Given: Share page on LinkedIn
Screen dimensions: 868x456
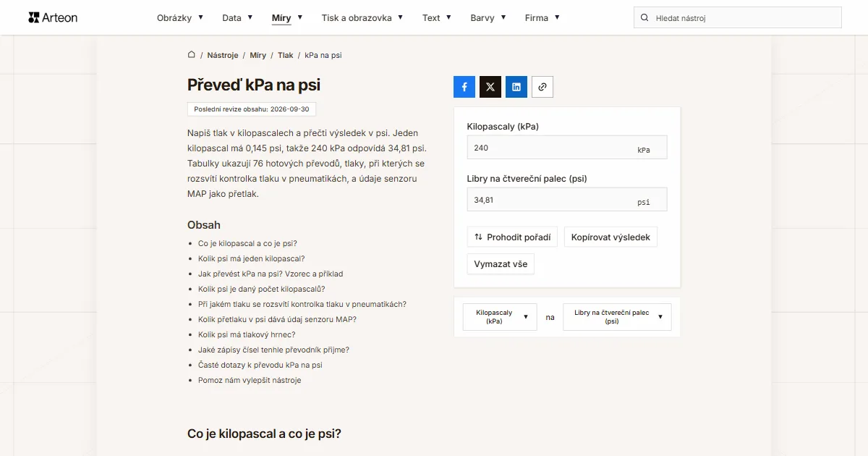Looking at the screenshot, I should pyautogui.click(x=516, y=87).
